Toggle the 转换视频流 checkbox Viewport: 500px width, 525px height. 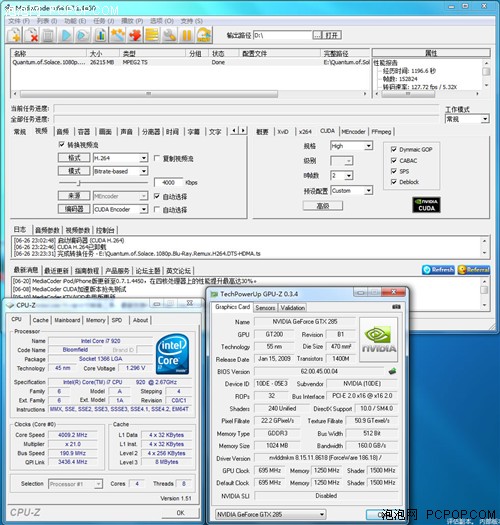tap(61, 144)
